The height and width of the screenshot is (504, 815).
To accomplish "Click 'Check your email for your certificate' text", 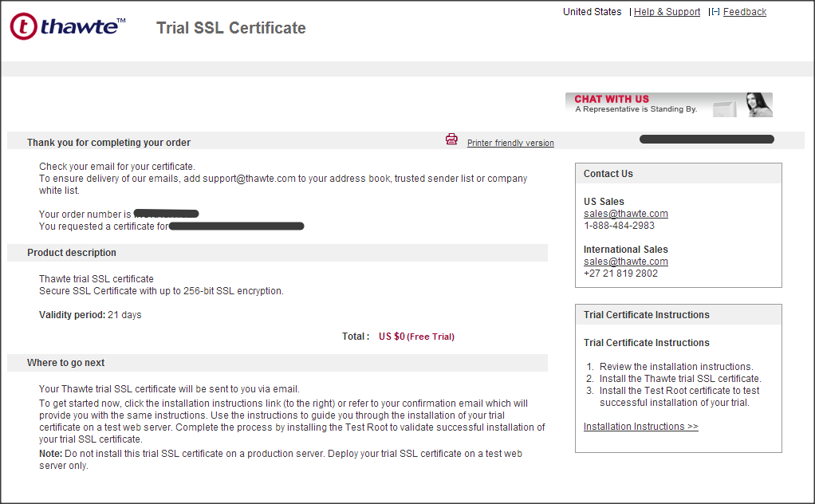I will tap(117, 166).
